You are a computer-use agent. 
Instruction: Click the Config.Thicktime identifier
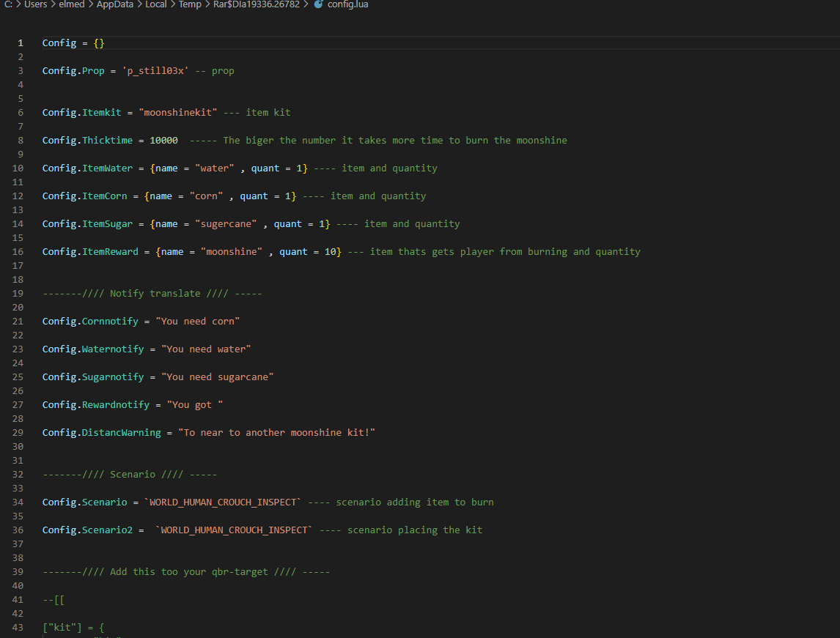(x=87, y=140)
